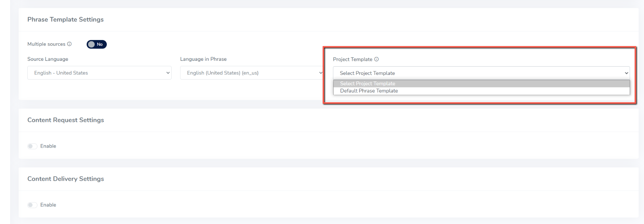Click the Source Language label
The height and width of the screenshot is (224, 644).
coord(48,59)
